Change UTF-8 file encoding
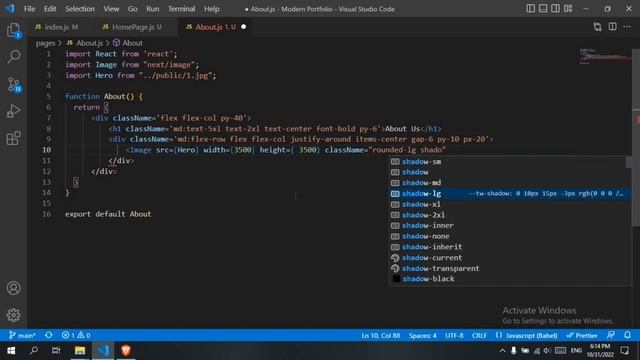 coord(454,335)
